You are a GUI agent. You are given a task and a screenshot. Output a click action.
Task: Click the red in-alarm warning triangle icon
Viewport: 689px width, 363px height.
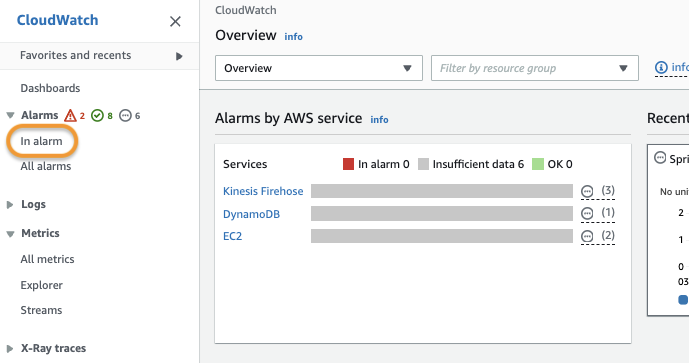click(x=70, y=116)
